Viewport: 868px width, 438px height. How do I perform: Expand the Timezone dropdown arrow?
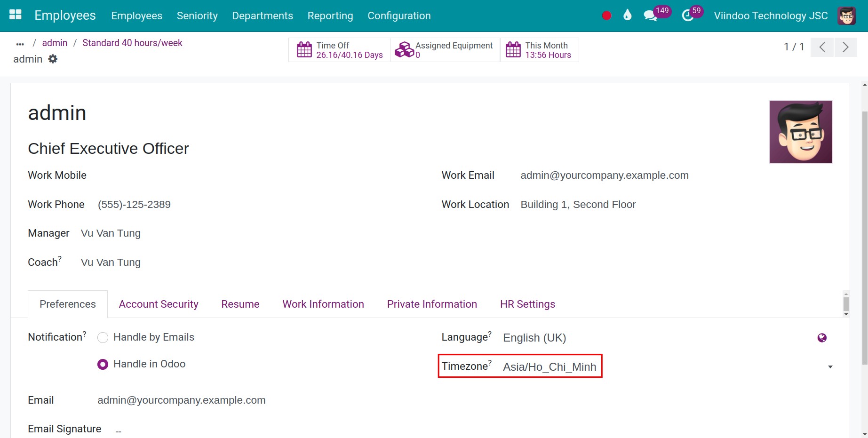tap(830, 367)
